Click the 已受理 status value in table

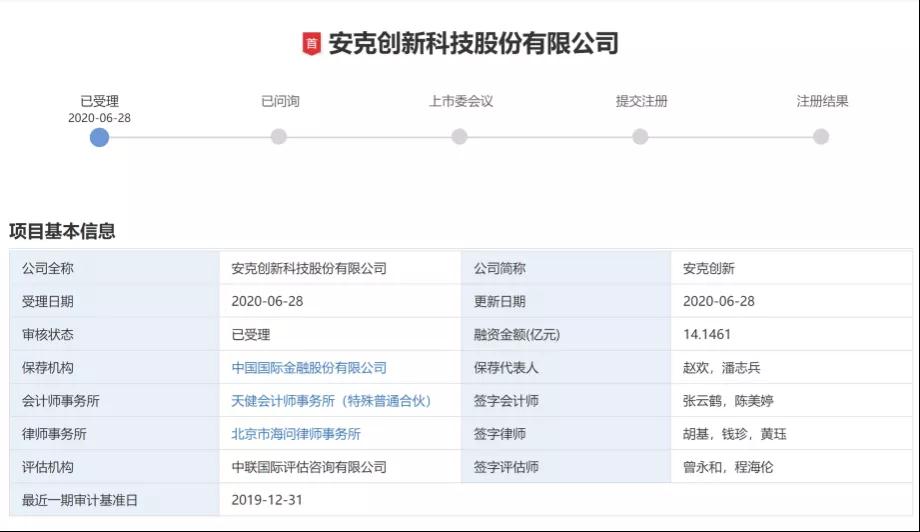[x=251, y=335]
